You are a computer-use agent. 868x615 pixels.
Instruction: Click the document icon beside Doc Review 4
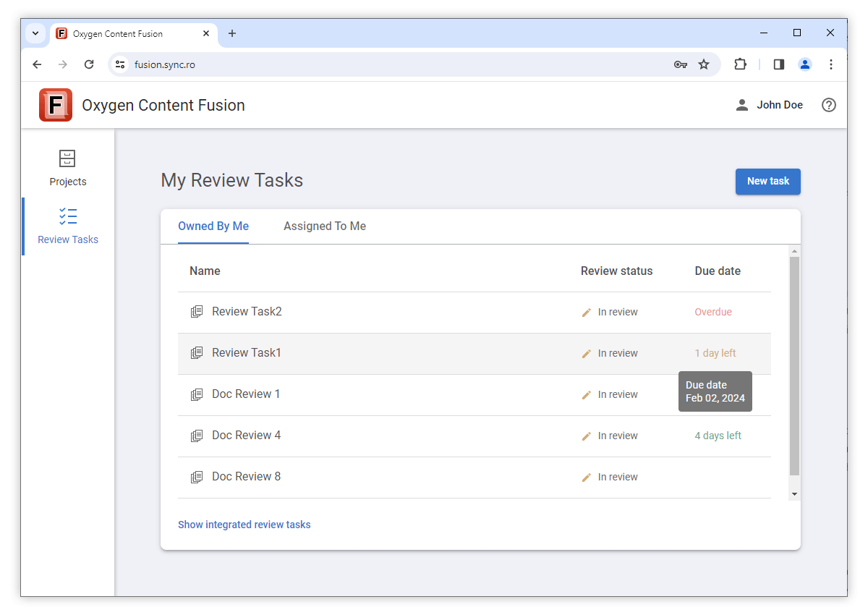pos(196,436)
